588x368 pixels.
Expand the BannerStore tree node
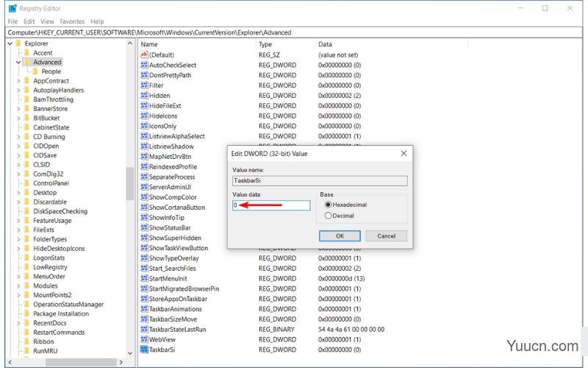click(x=18, y=108)
